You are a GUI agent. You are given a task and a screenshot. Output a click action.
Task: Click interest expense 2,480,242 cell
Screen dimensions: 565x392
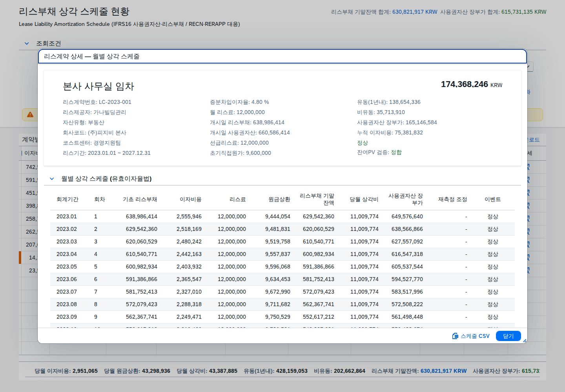coord(189,241)
